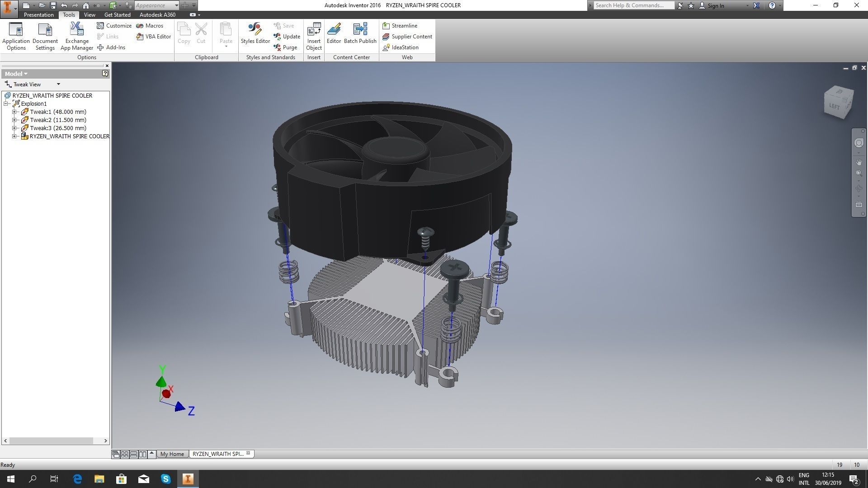The image size is (868, 488).
Task: Click the tile windows grid icon
Action: pyautogui.click(x=125, y=454)
